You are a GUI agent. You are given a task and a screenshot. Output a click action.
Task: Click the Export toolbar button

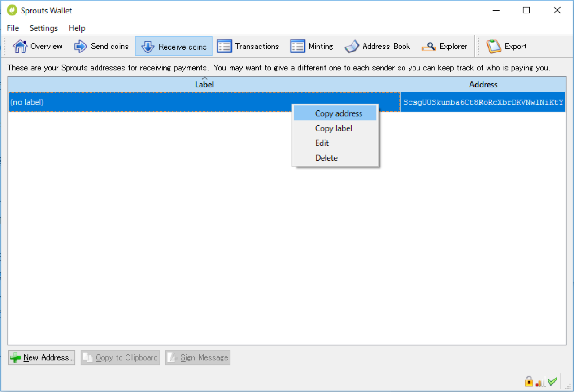point(506,46)
